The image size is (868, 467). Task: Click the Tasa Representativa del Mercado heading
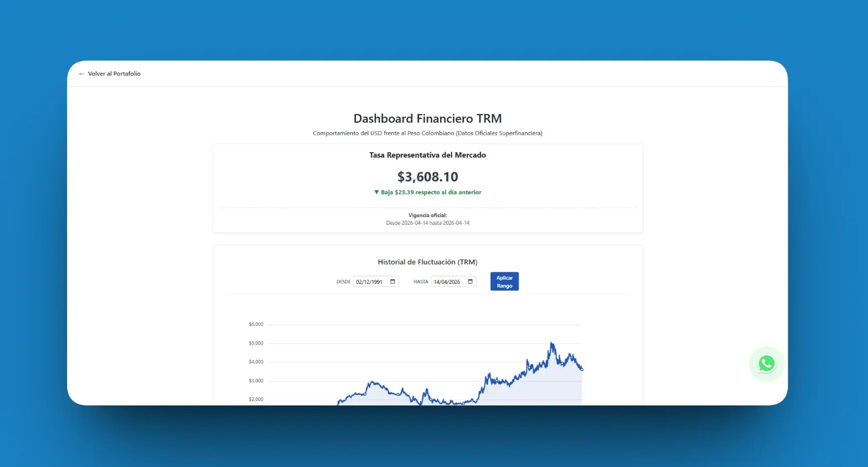click(x=427, y=155)
